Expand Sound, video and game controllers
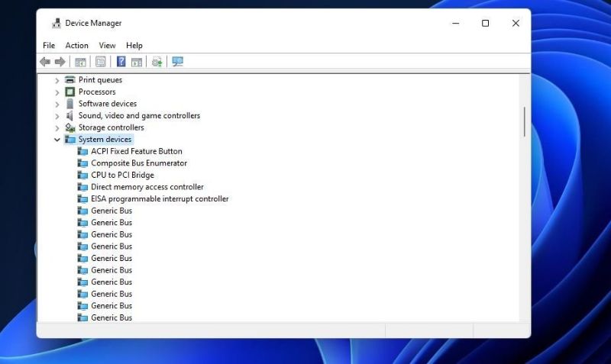This screenshot has height=364, width=611. pyautogui.click(x=57, y=116)
